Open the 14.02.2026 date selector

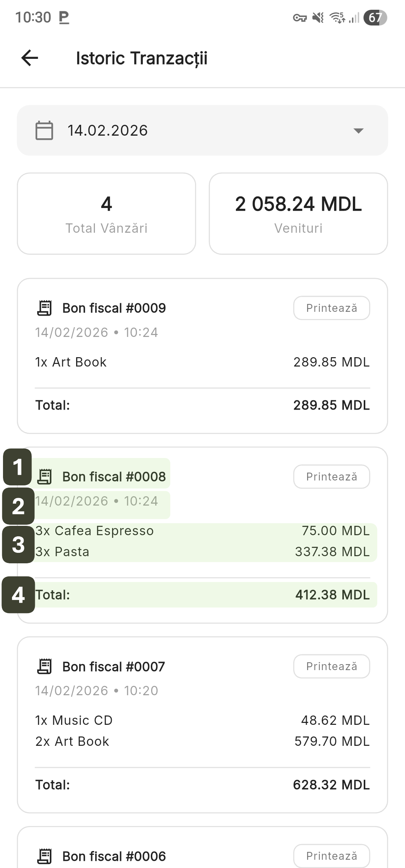(202, 130)
